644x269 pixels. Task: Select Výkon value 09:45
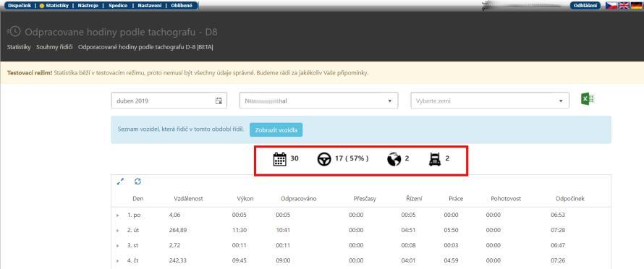tap(239, 261)
